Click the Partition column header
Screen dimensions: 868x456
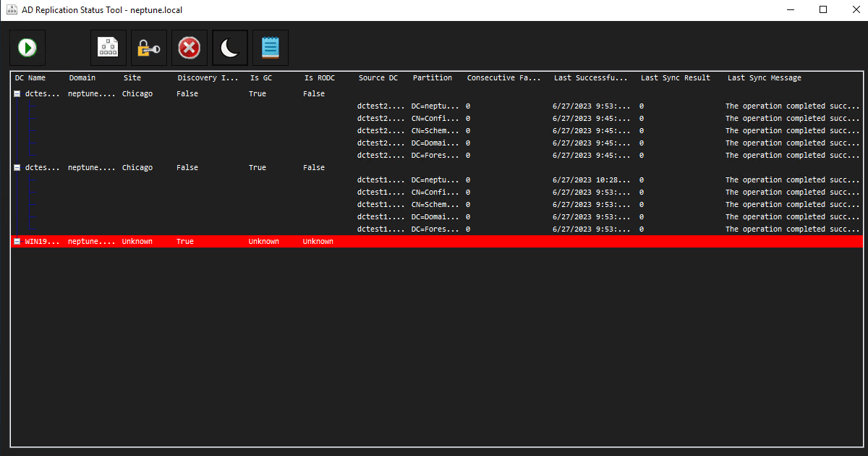(x=433, y=78)
